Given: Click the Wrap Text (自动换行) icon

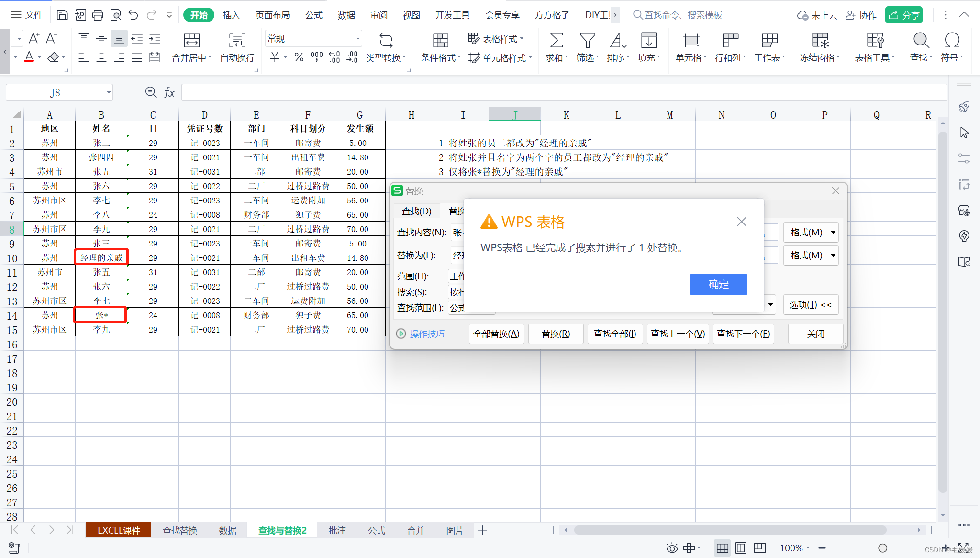Looking at the screenshot, I should pos(237,41).
